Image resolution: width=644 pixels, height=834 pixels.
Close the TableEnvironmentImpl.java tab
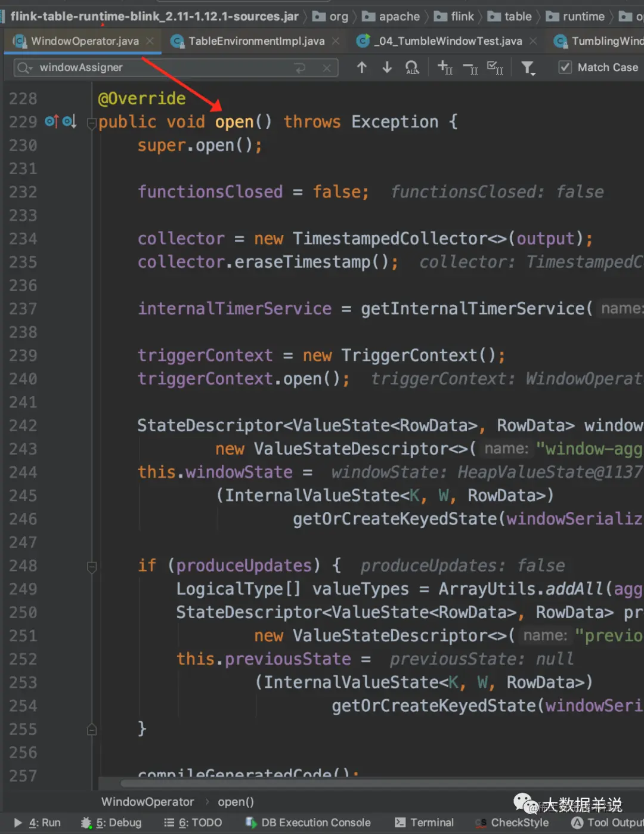(x=336, y=41)
